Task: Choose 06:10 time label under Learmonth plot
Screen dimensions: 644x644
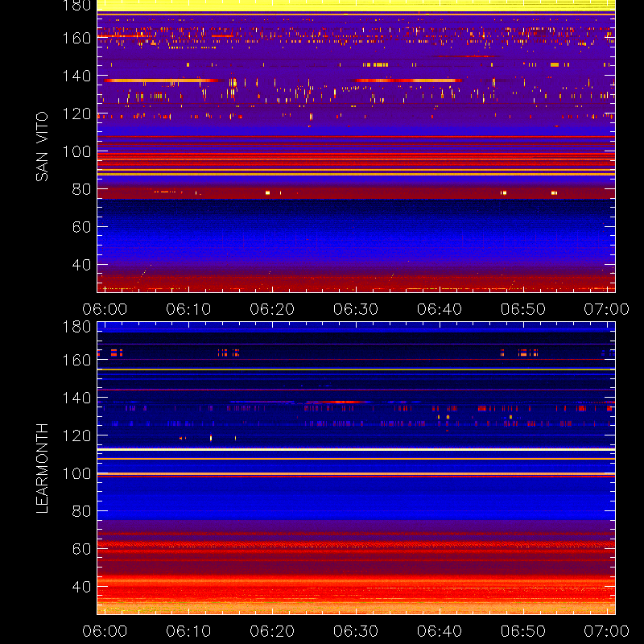Action: point(188,631)
